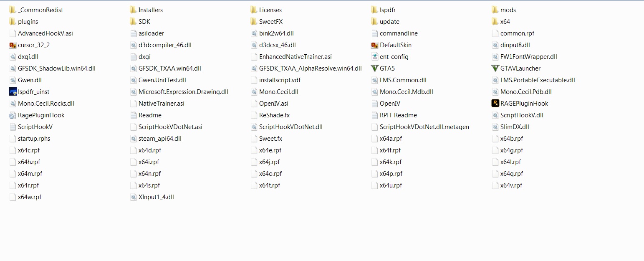Click the DefaultSkin image icon
Screen dimensions: 644x261
pyautogui.click(x=374, y=45)
